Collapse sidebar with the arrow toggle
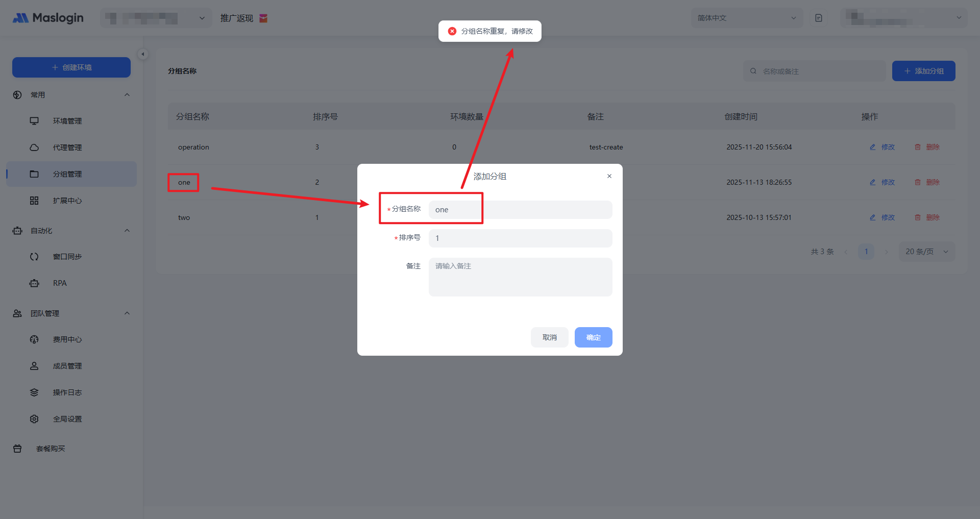 [143, 54]
